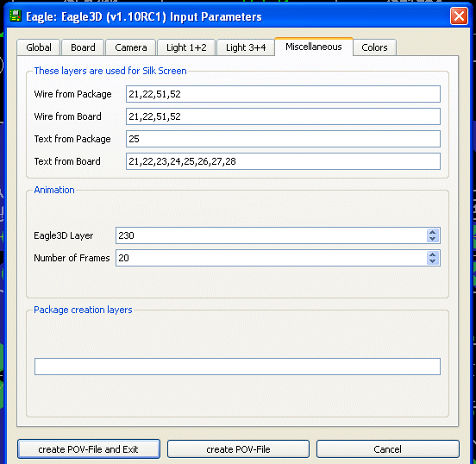Focus the Text from Board field
This screenshot has height=464, width=476.
pyautogui.click(x=283, y=161)
